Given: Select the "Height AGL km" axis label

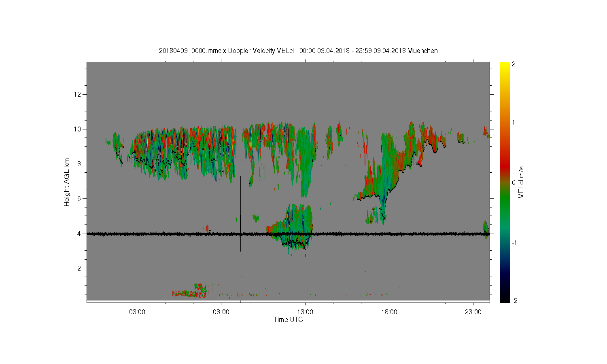Looking at the screenshot, I should pyautogui.click(x=67, y=182).
